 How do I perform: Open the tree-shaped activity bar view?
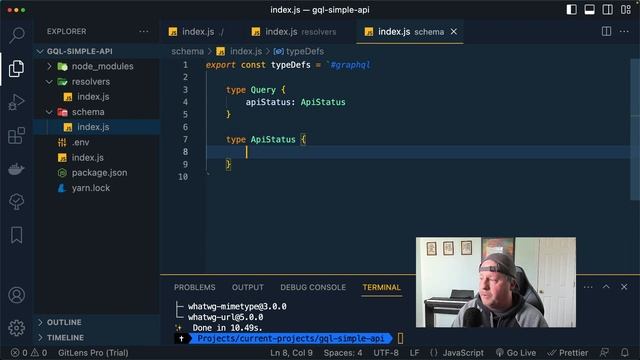(x=17, y=202)
